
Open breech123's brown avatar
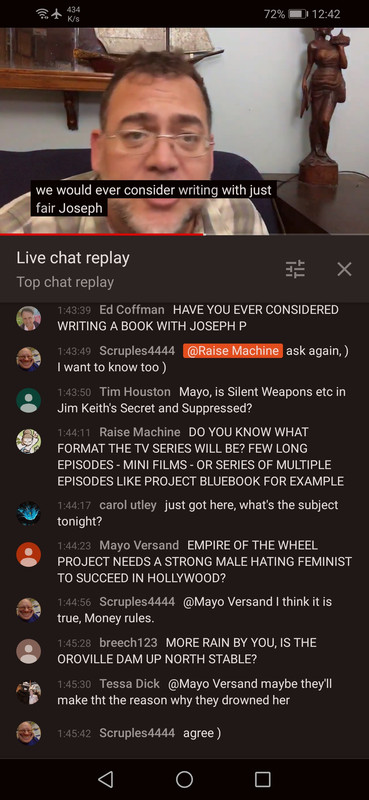tap(29, 651)
